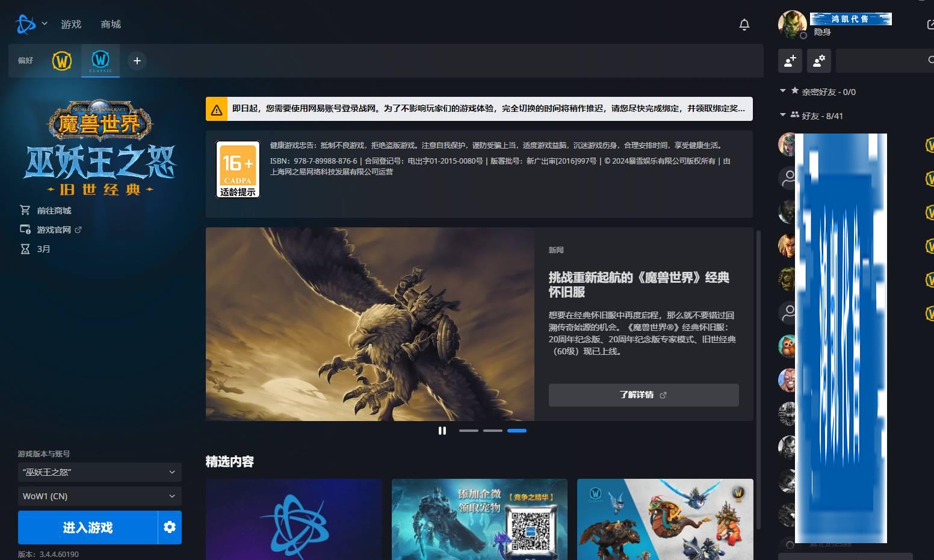Open the 商城 menu
Viewport: 934px width, 560px height.
click(x=111, y=24)
